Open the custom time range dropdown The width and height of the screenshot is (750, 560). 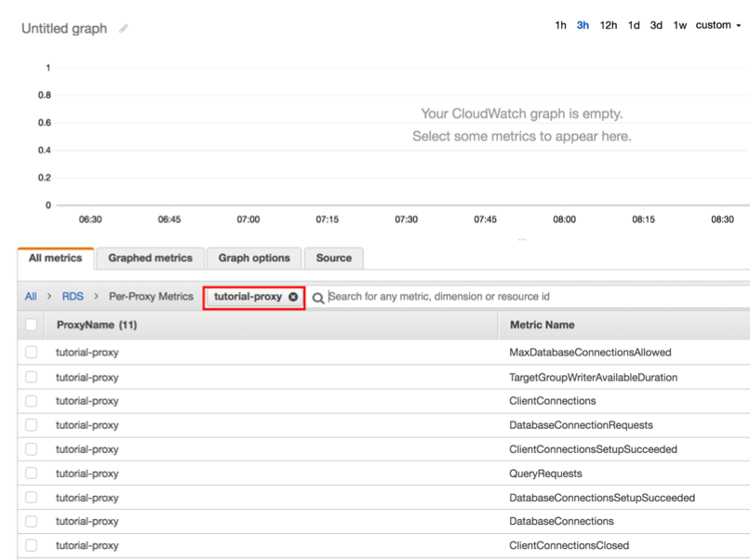[x=718, y=25]
